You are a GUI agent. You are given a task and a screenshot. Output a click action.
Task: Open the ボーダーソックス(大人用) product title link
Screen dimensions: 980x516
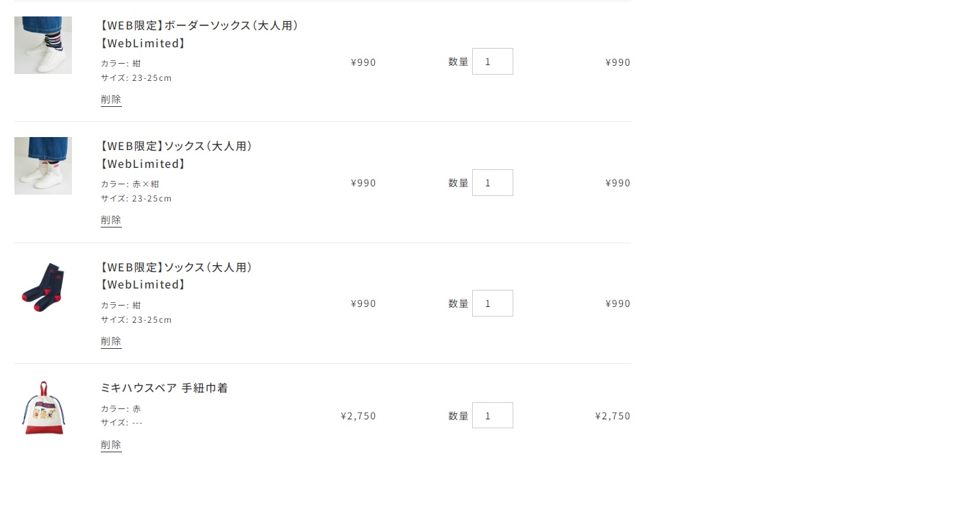tap(199, 34)
